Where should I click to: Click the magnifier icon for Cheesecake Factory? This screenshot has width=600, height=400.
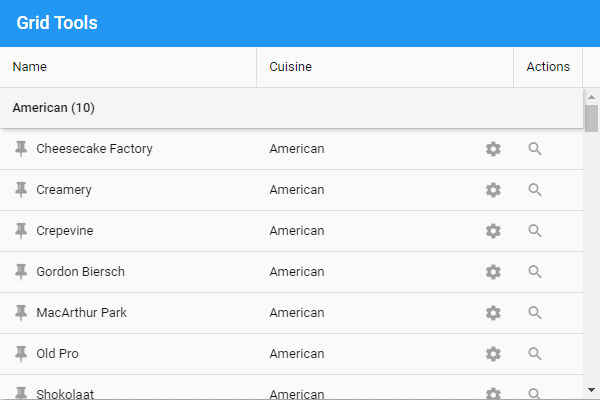(x=535, y=149)
